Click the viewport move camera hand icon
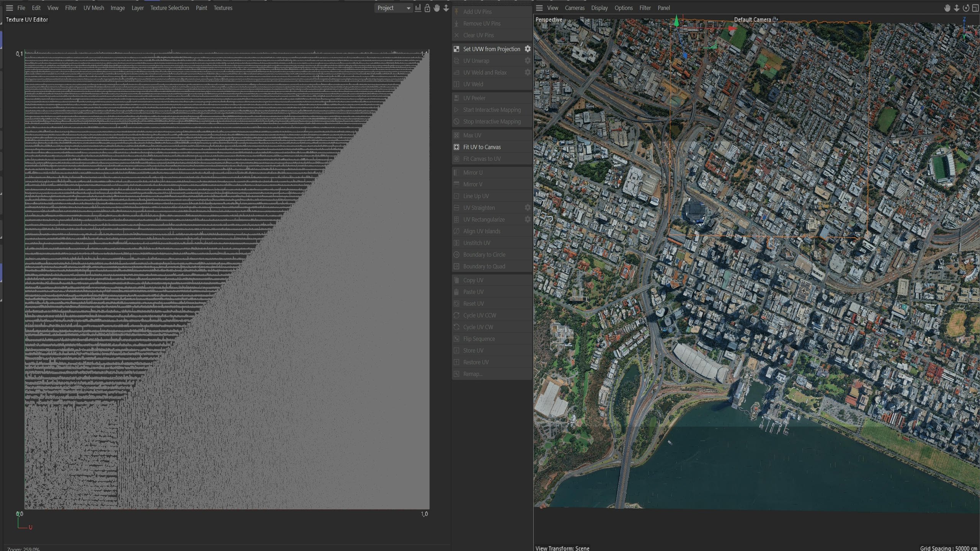 point(947,8)
